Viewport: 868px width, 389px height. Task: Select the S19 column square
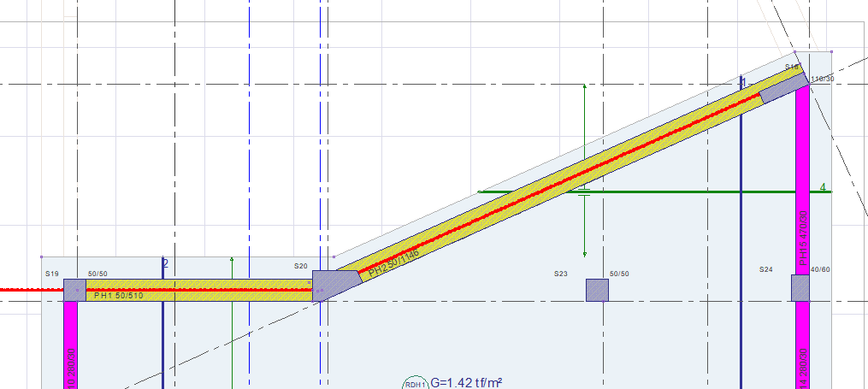74,290
